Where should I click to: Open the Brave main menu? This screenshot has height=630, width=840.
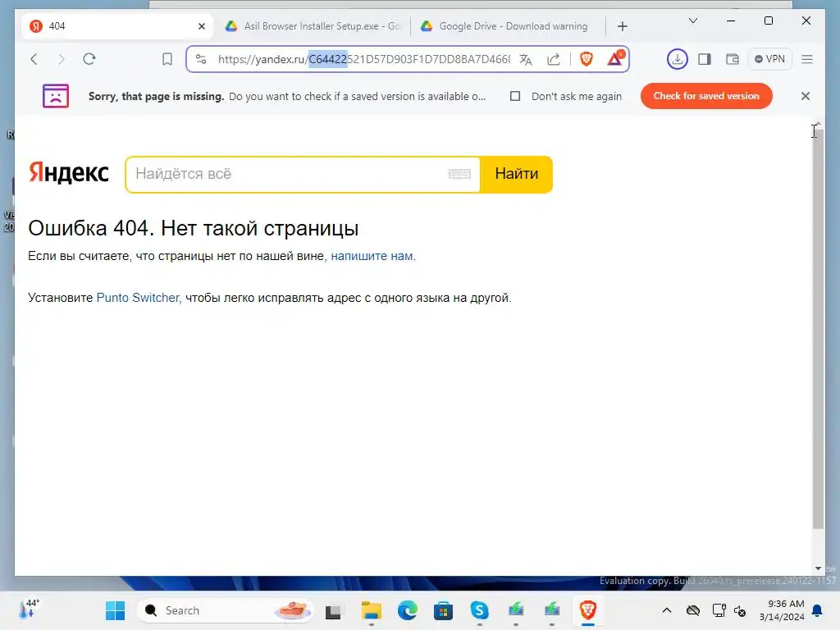click(x=807, y=59)
